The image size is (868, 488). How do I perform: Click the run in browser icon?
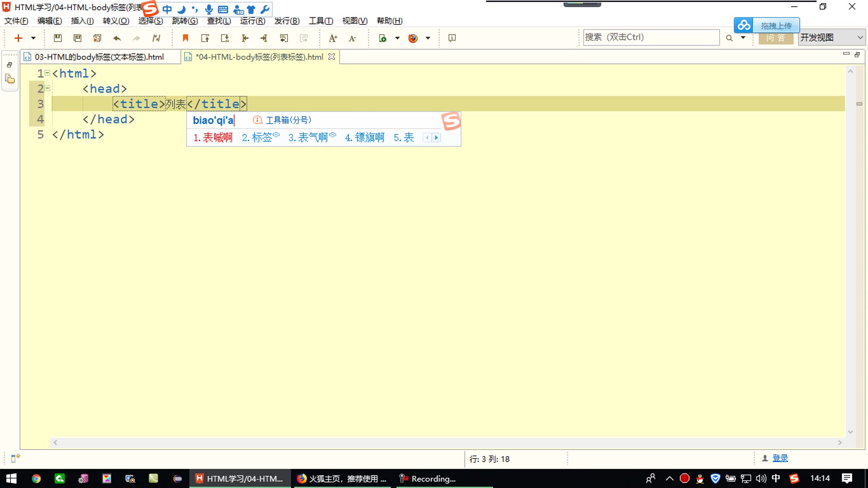382,38
